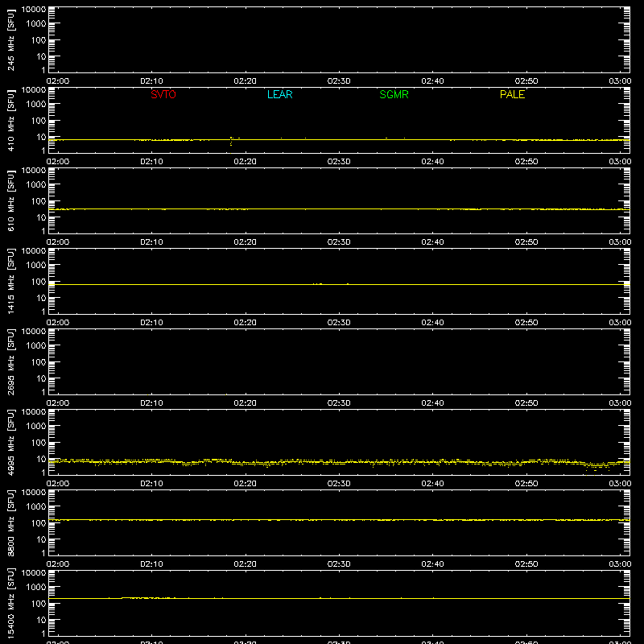This screenshot has width=644, height=644.
Task: Click 02:50 tick label below 410 MHz panel
Action: click(526, 162)
